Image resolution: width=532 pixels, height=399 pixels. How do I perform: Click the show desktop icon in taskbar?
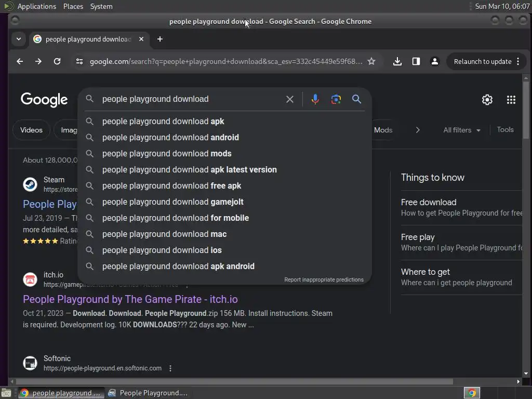coord(6,393)
